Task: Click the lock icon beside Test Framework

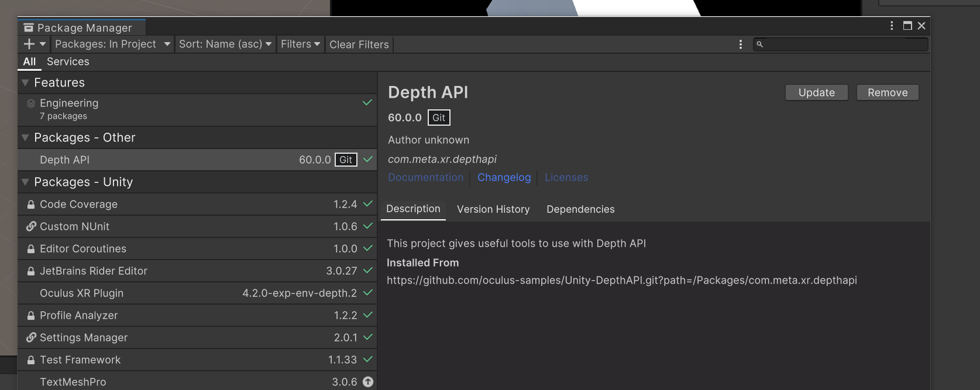Action: [31, 360]
